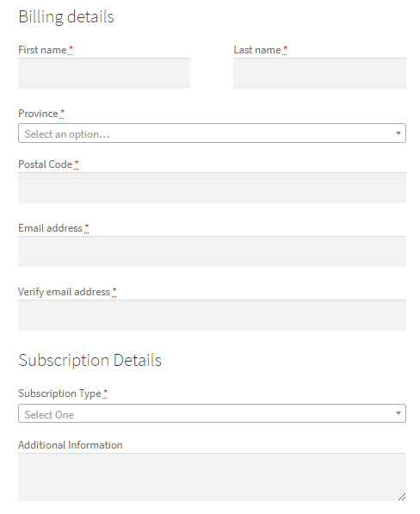The image size is (420, 514).
Task: Click the Additional Information text area
Action: (x=212, y=477)
